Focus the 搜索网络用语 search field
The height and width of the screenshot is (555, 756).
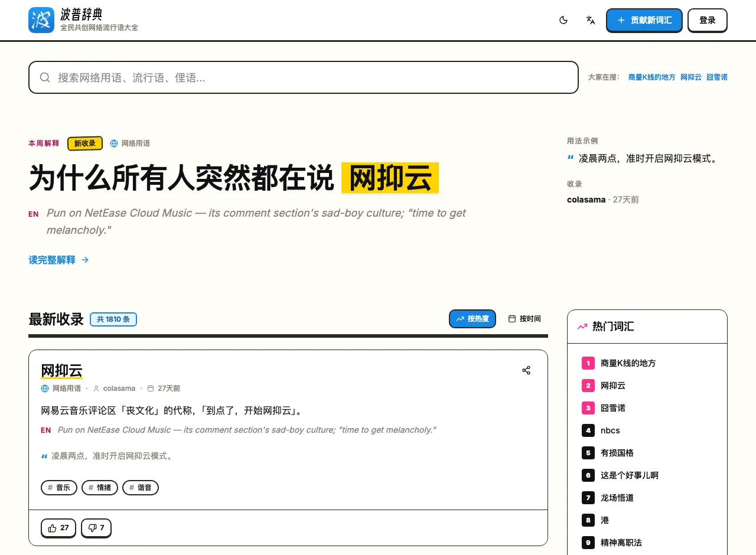pos(304,77)
